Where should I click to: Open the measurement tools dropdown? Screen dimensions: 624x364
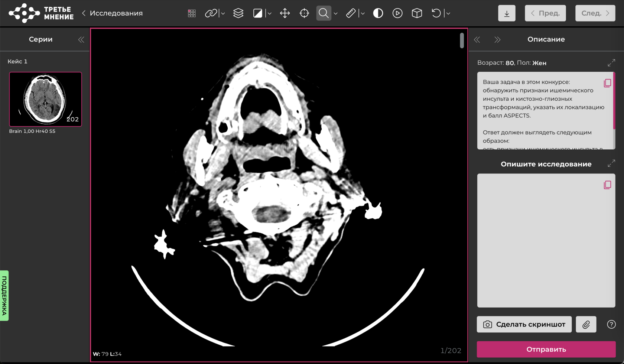point(363,13)
